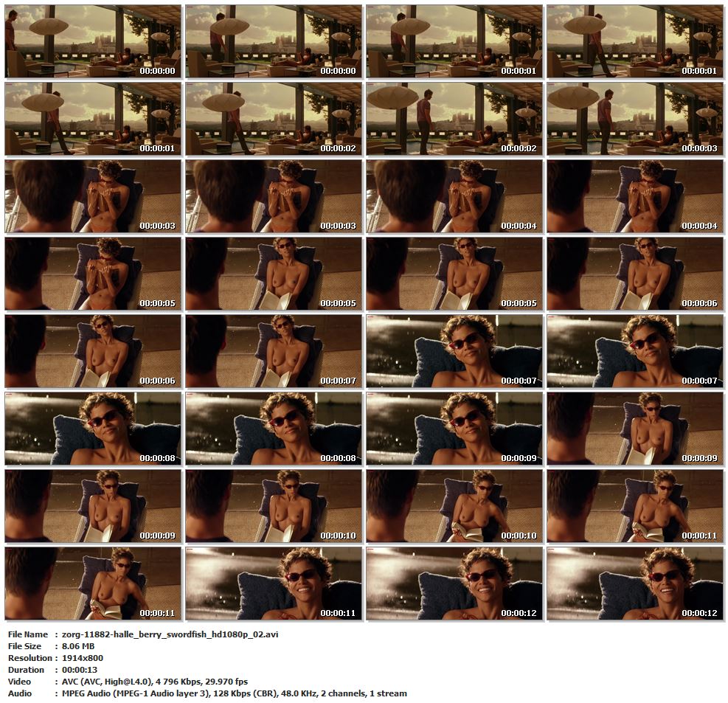728x703 pixels.
Task: Select the 'AVC (AVC, High@L4.0)' video codec line
Action: pos(155,682)
